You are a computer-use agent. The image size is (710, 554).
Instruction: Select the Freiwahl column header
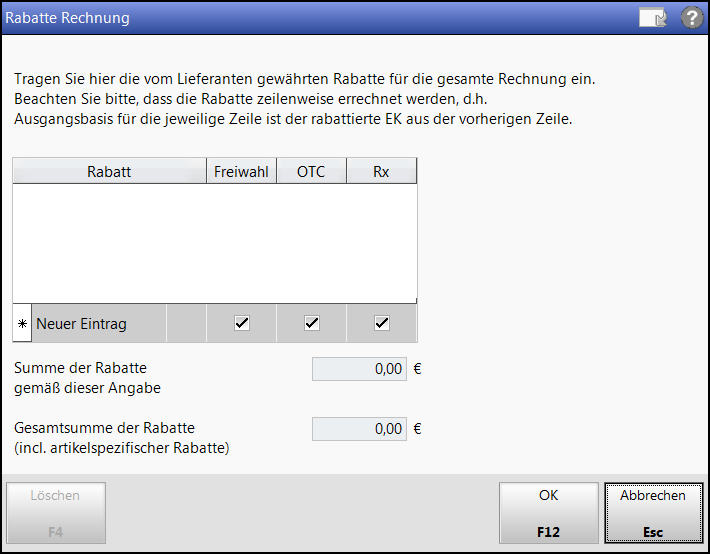pos(241,171)
